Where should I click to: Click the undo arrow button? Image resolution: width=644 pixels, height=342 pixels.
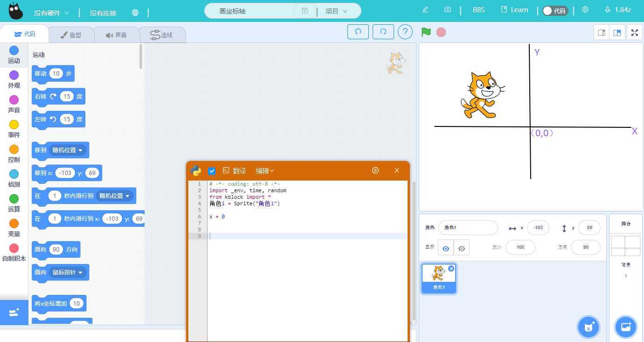[x=358, y=32]
